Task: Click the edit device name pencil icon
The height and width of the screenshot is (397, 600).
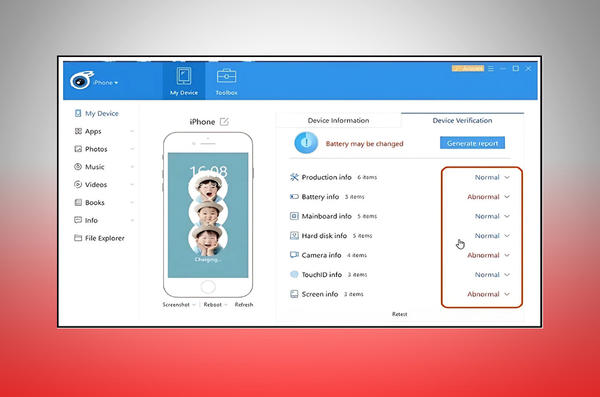Action: [x=224, y=122]
